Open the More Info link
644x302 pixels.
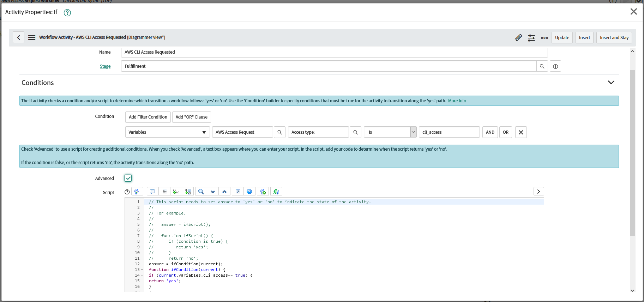[457, 101]
